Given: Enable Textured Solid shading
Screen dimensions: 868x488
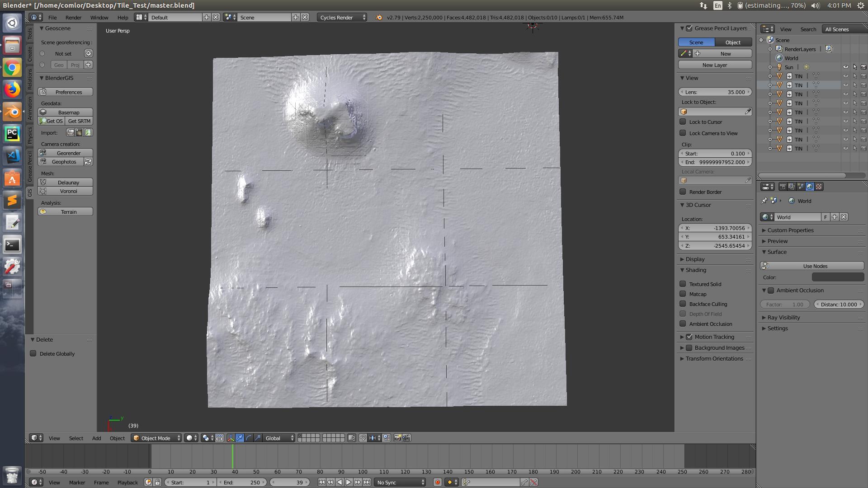Looking at the screenshot, I should [683, 284].
